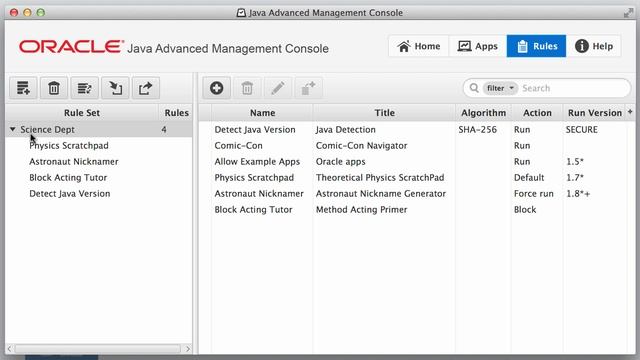This screenshot has height=360, width=640.
Task: Click the import rule set icon
Action: coord(115,88)
